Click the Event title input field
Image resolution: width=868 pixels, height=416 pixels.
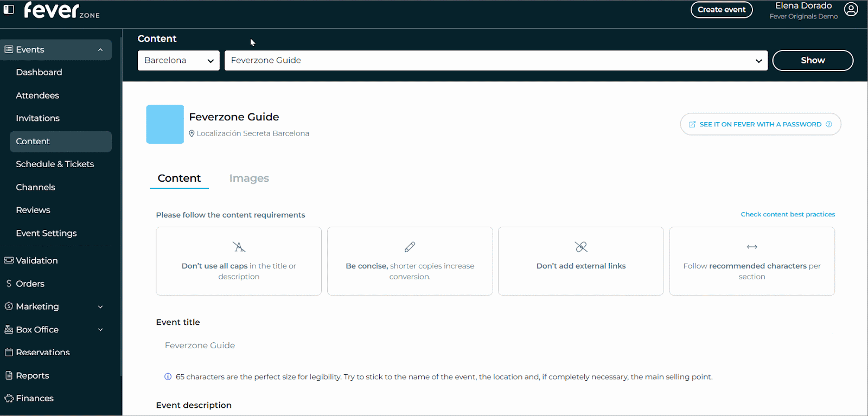tap(434, 345)
